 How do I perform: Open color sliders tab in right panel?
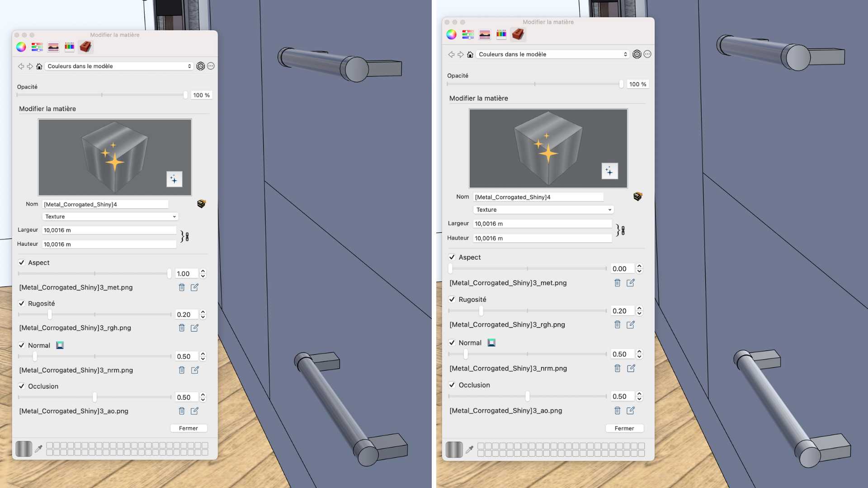pos(468,34)
